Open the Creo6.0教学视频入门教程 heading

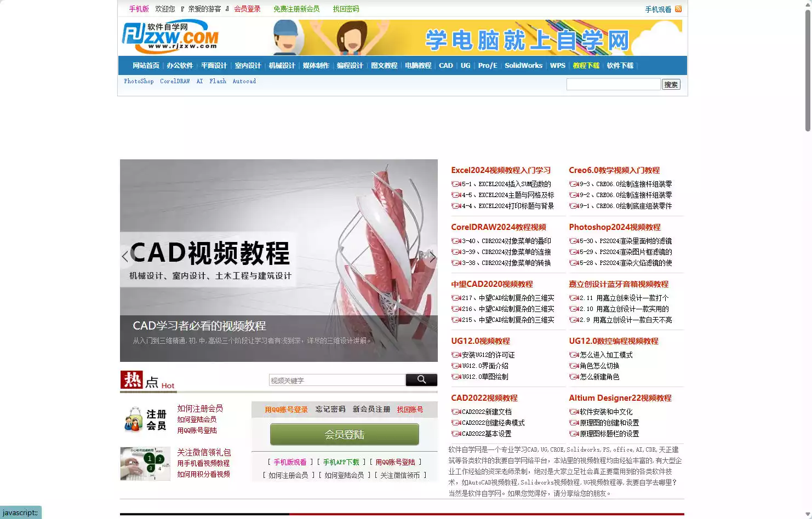(614, 170)
